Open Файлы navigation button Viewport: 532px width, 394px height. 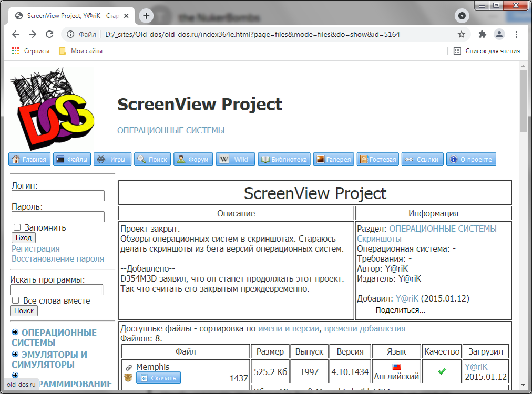[x=72, y=159]
